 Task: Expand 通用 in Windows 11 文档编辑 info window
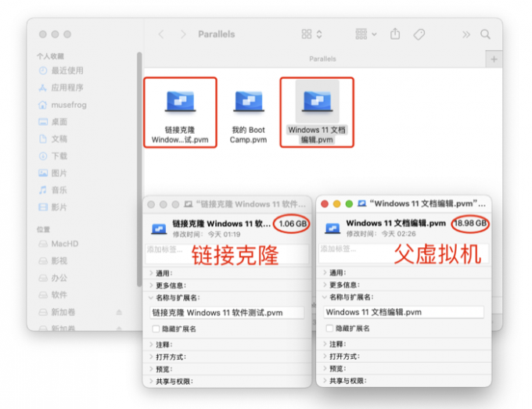[x=325, y=272]
